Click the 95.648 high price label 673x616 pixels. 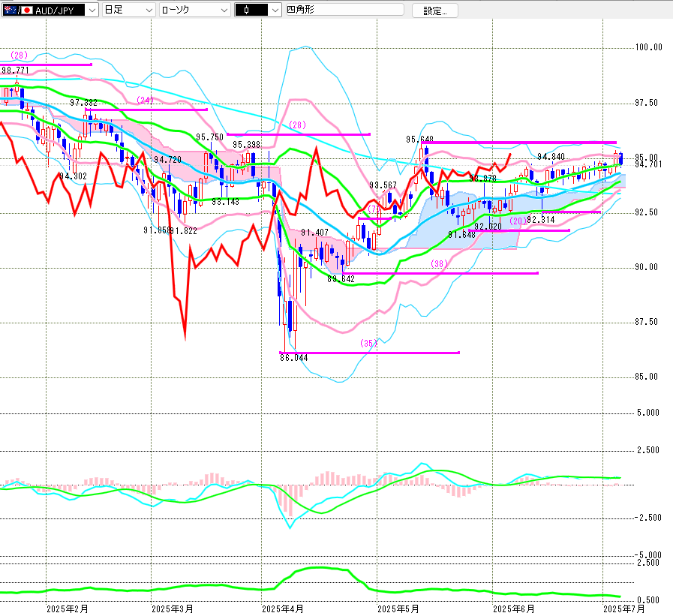click(x=419, y=140)
